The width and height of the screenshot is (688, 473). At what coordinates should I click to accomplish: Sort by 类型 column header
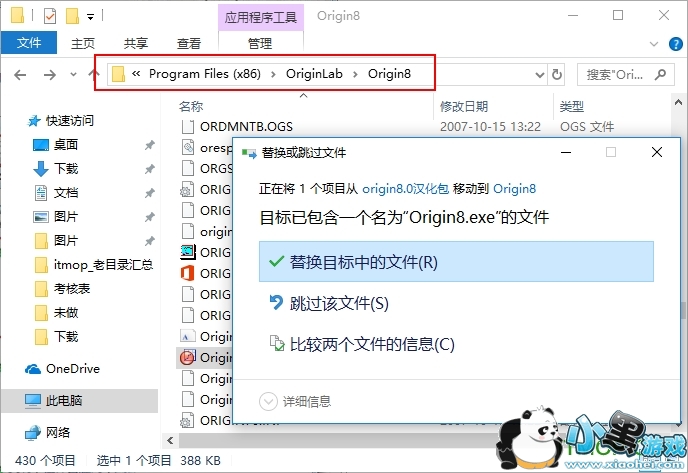(571, 107)
